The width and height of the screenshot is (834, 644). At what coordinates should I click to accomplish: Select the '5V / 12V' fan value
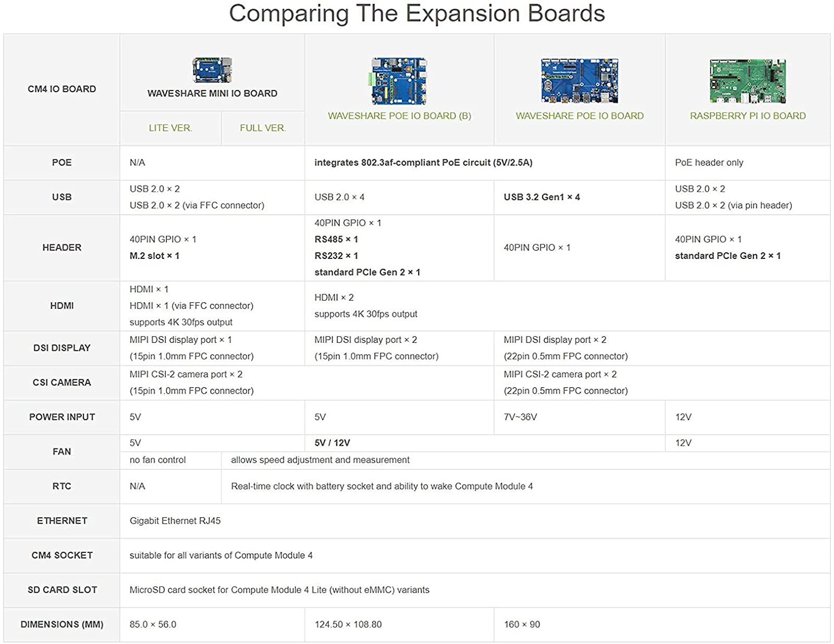pyautogui.click(x=332, y=443)
